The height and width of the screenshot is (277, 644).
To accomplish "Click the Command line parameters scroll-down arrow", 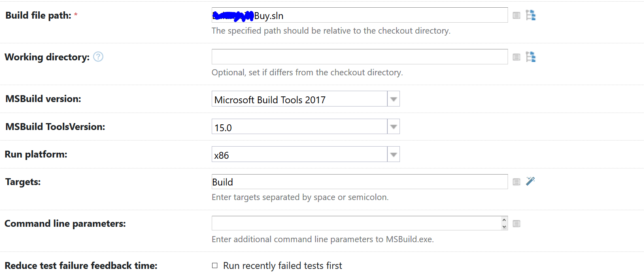I will pos(504,227).
